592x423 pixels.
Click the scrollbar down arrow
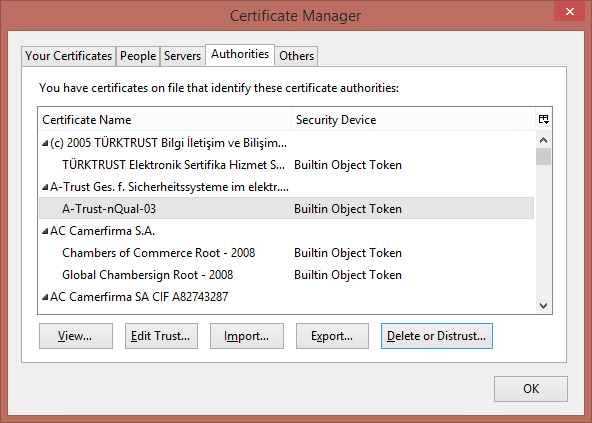click(x=544, y=306)
